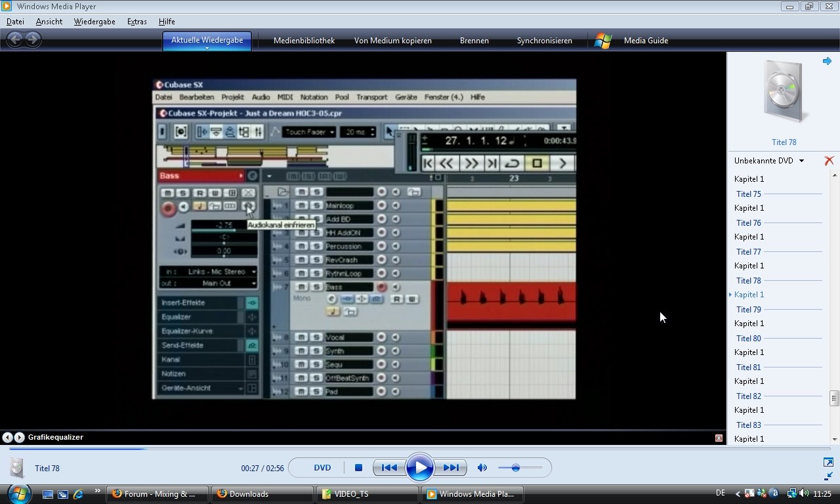This screenshot has height=504, width=840.
Task: Click the playlist scroll-up arrow
Action: (835, 176)
